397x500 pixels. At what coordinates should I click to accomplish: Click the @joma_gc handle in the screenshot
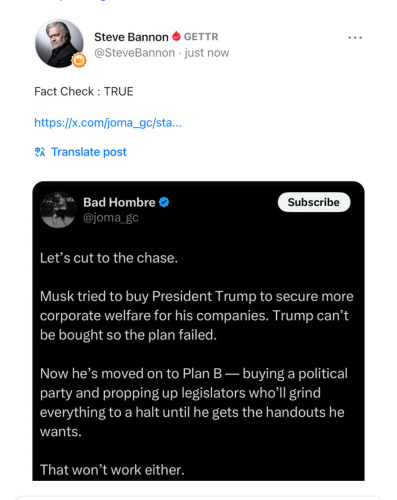111,218
